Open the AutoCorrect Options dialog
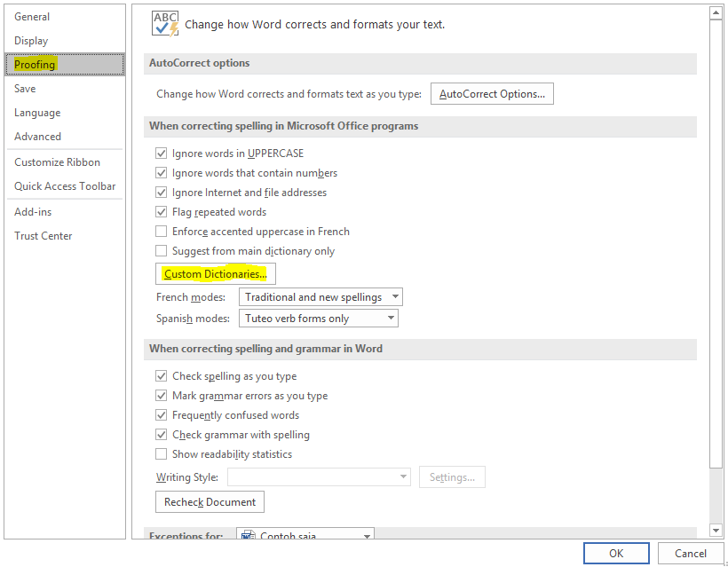This screenshot has width=728, height=567. click(492, 94)
